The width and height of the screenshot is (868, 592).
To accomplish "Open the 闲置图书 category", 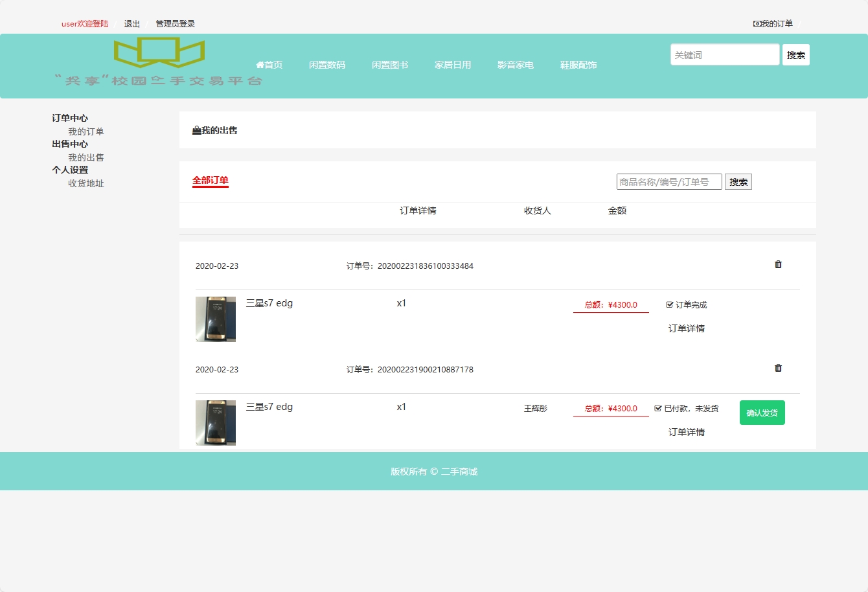I will (x=390, y=65).
